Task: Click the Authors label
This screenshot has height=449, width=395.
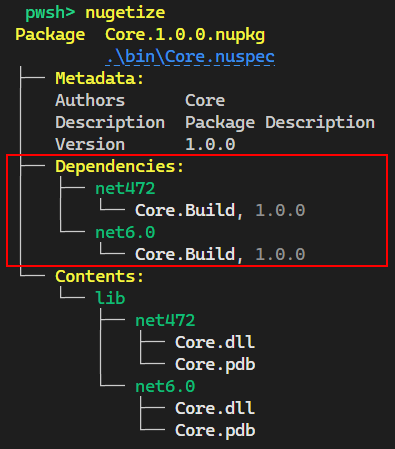Action: pos(90,100)
